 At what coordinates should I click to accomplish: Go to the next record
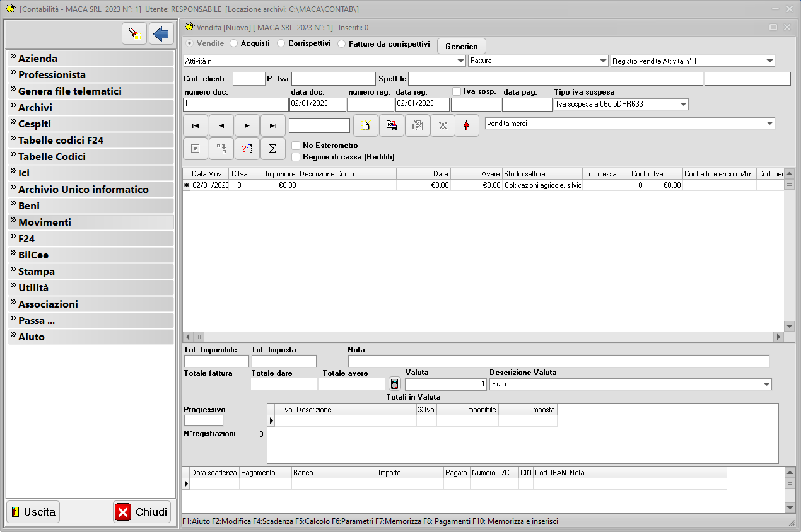click(x=247, y=125)
